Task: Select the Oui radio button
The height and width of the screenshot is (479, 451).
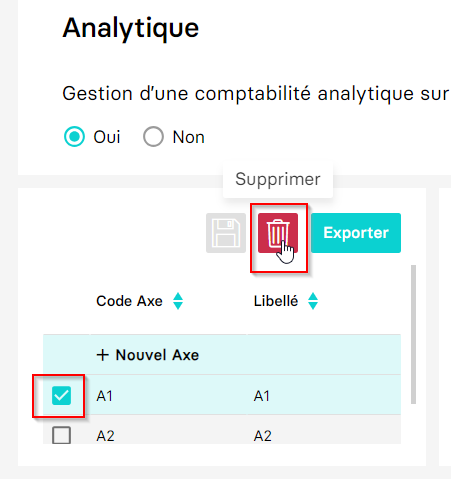Action: pos(74,137)
